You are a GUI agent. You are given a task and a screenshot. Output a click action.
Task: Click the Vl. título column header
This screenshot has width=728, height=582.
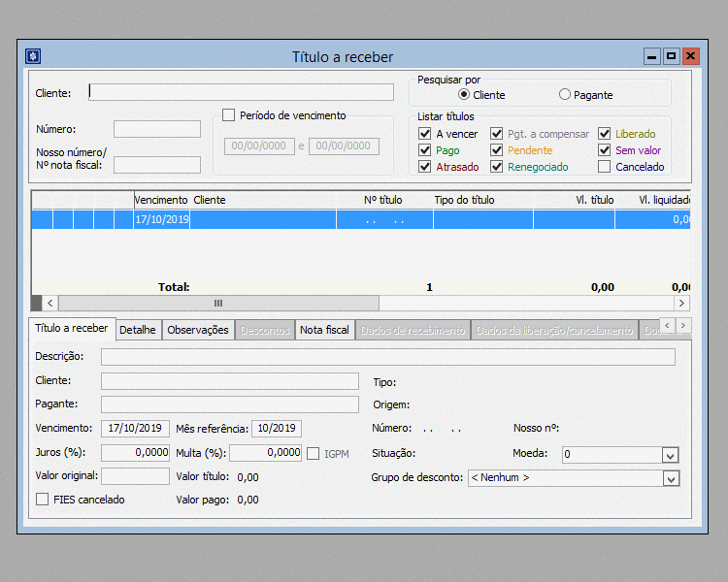[x=594, y=200]
